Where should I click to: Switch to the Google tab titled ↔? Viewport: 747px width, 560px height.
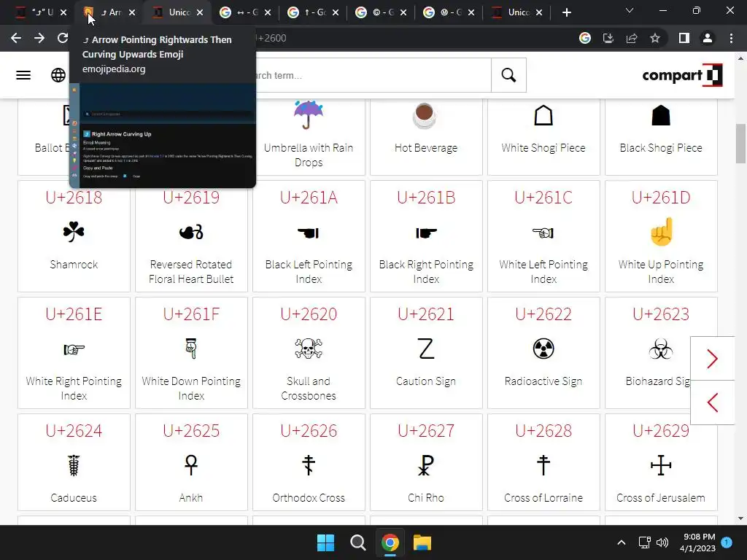[247, 12]
